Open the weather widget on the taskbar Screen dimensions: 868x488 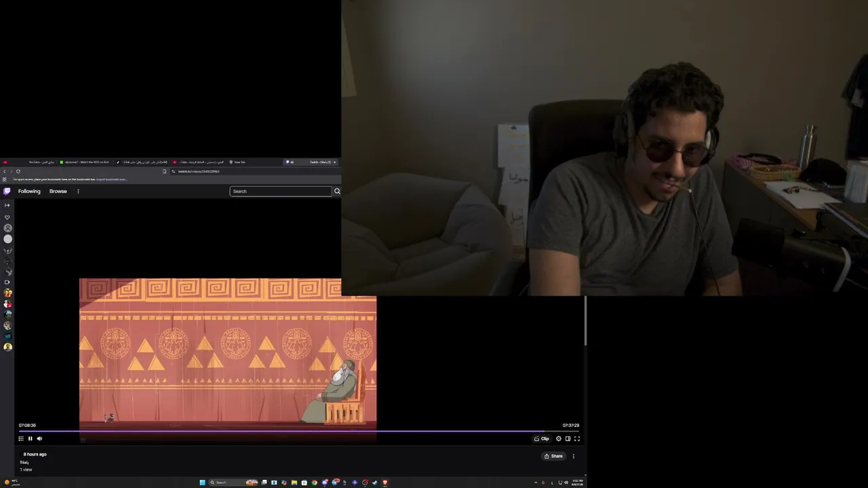click(x=12, y=483)
